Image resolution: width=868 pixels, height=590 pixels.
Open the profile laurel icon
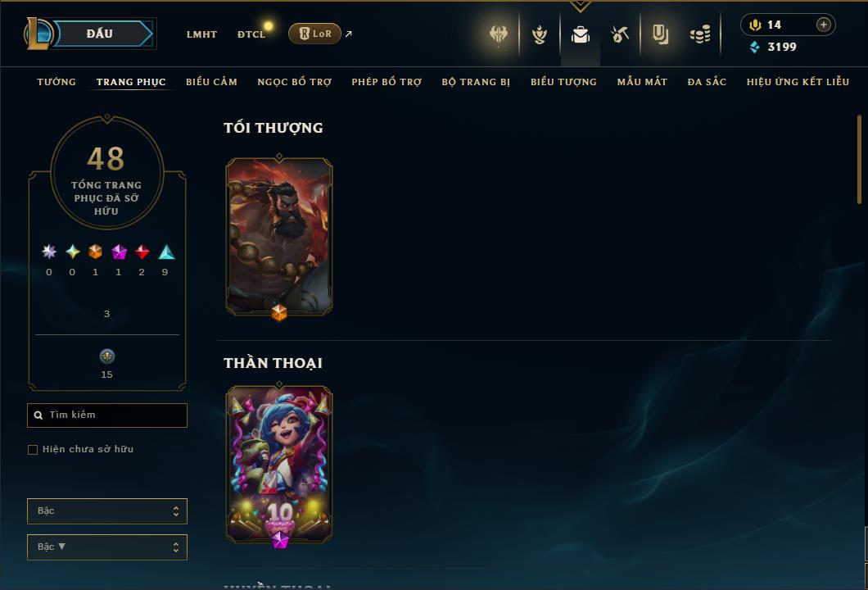(539, 35)
